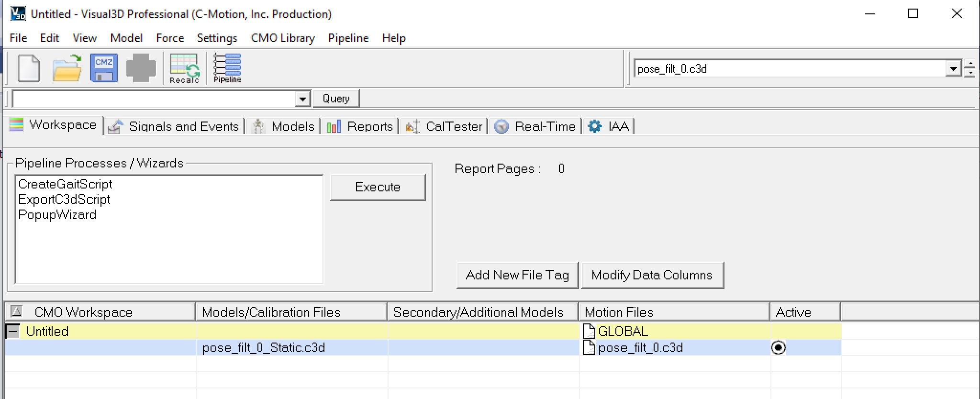Open the Model menu

[126, 38]
